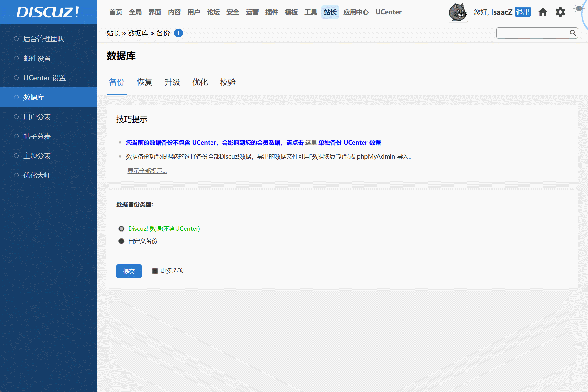This screenshot has height=392, width=588.
Task: Switch to the 备份 tab
Action: click(x=117, y=82)
